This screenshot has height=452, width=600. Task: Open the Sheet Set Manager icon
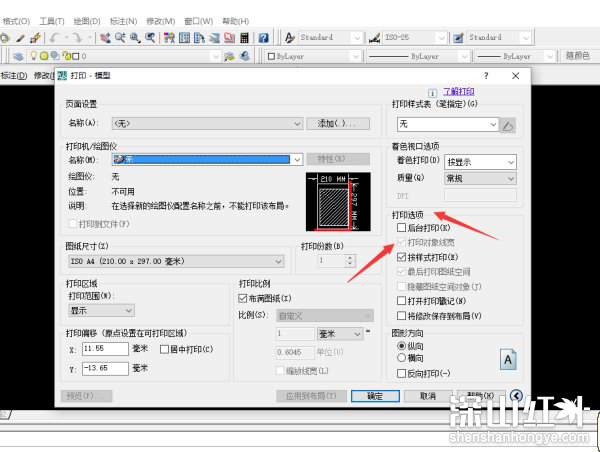pos(214,38)
